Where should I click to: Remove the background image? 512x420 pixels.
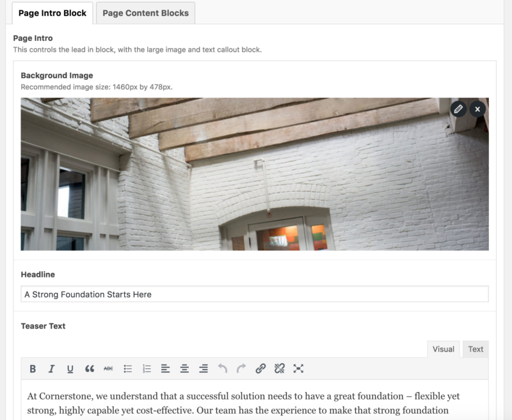[477, 109]
